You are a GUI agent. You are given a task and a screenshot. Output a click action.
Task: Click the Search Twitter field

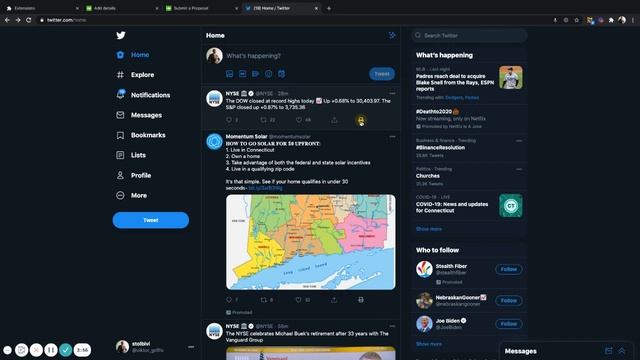pos(469,36)
